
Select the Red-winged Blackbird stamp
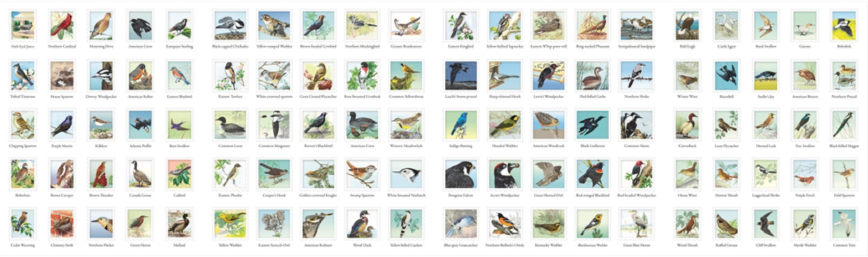tap(592, 174)
